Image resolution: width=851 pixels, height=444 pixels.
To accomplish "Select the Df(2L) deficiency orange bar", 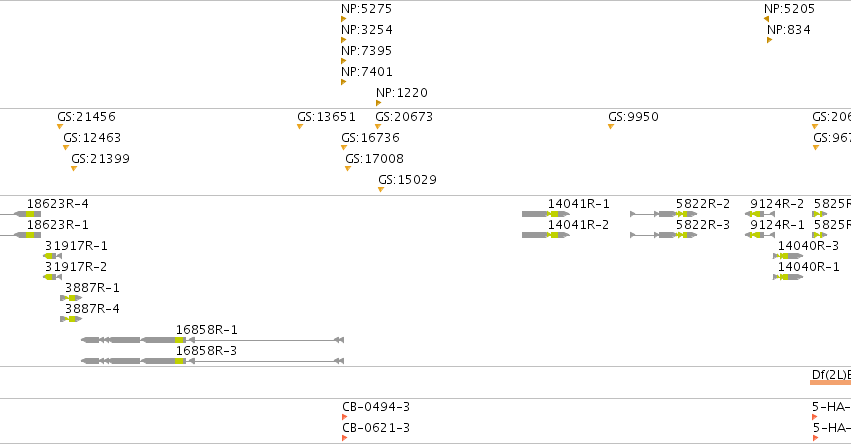I will tap(830, 383).
